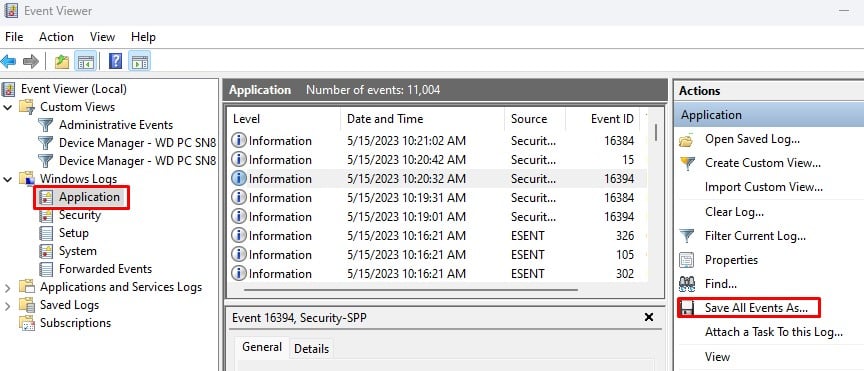Collapse the Windows Logs tree node
864x371 pixels.
click(8, 179)
